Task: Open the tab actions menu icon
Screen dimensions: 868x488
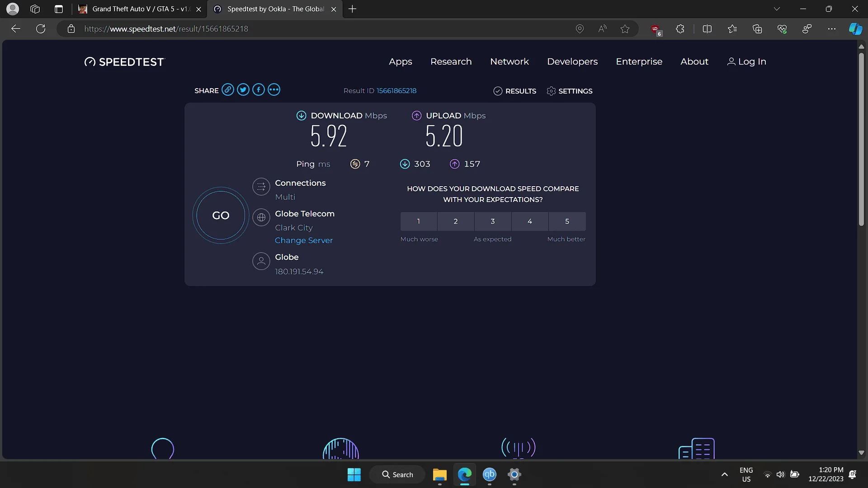Action: click(59, 9)
